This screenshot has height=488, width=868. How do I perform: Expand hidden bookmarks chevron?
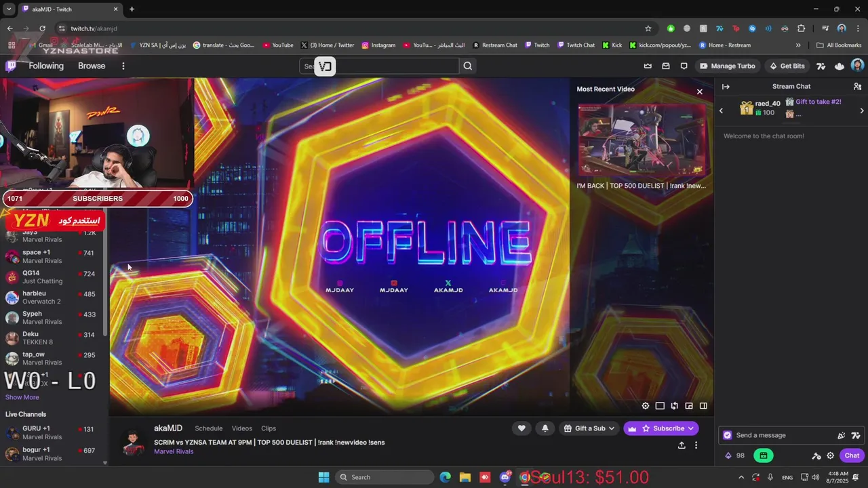[798, 45]
